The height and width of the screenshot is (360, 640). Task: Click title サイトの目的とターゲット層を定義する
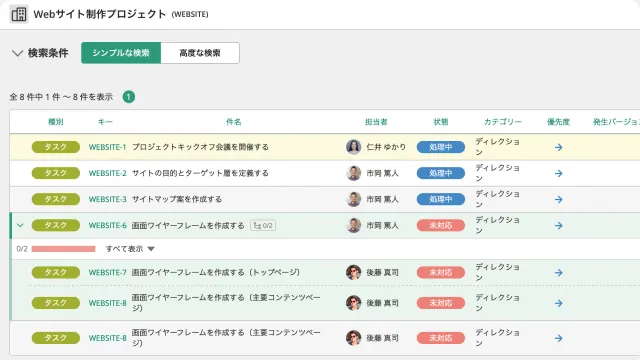200,173
